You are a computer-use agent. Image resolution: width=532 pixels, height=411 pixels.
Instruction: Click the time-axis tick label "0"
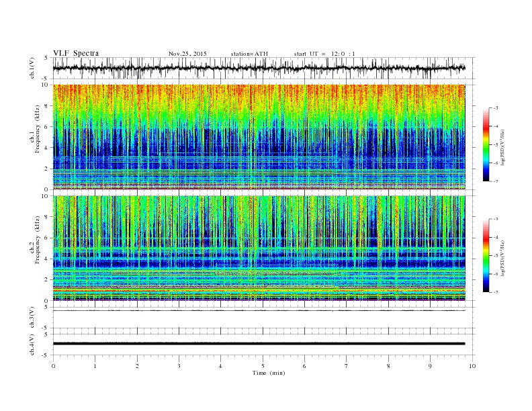click(x=53, y=366)
